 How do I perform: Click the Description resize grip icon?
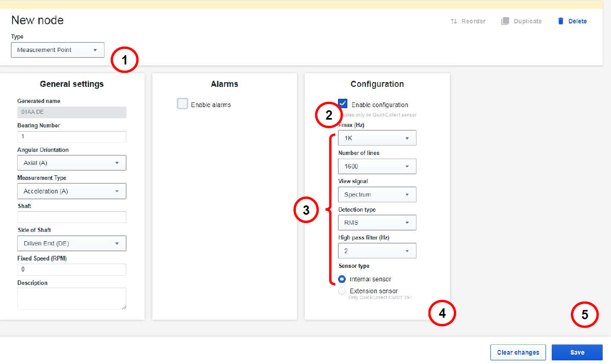click(124, 307)
